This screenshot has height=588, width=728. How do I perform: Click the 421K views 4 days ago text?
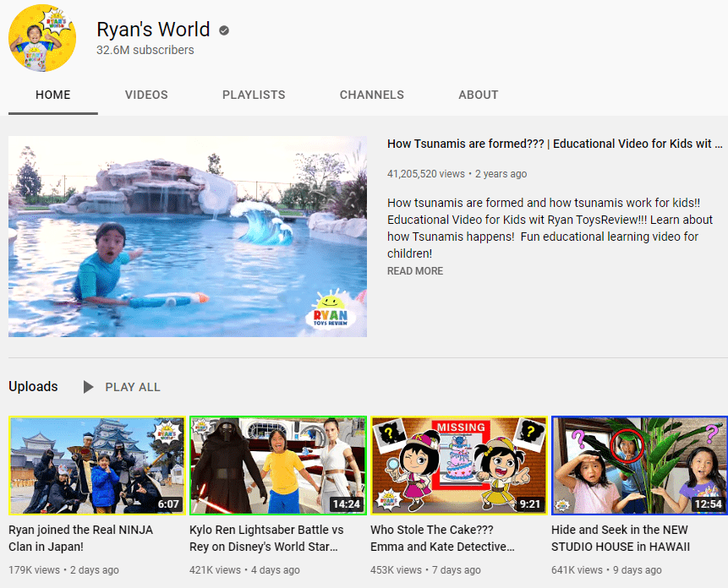pos(244,570)
